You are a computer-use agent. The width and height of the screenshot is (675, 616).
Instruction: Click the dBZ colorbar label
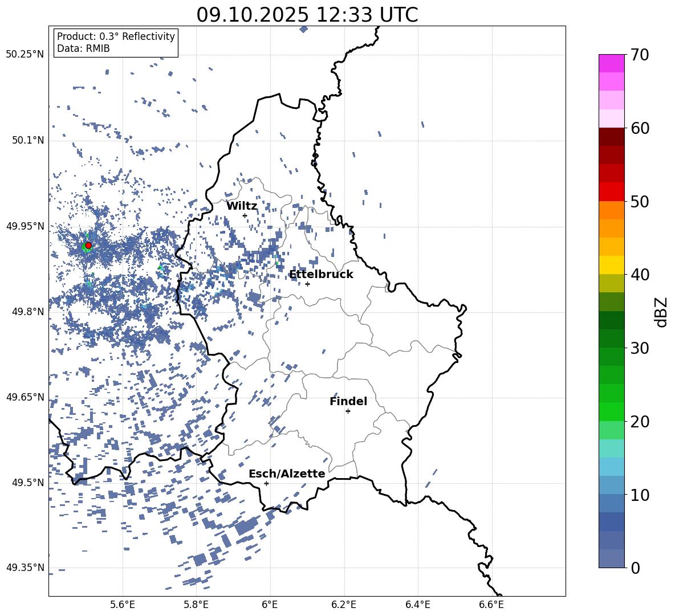[x=662, y=312]
